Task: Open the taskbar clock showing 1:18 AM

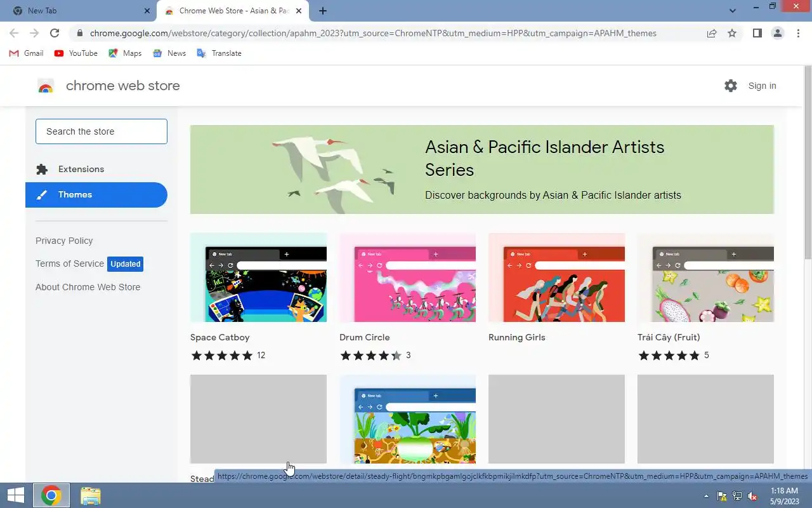Action: click(783, 496)
